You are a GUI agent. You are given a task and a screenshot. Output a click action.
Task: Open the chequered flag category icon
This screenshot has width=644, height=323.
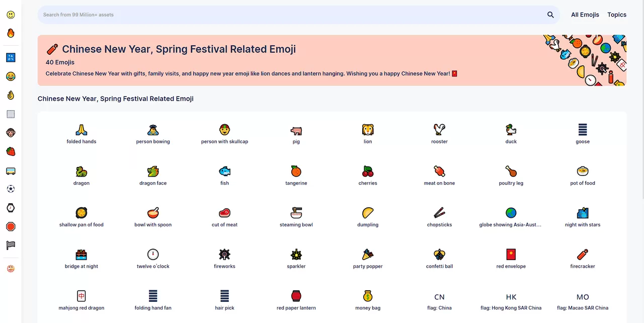tap(11, 245)
